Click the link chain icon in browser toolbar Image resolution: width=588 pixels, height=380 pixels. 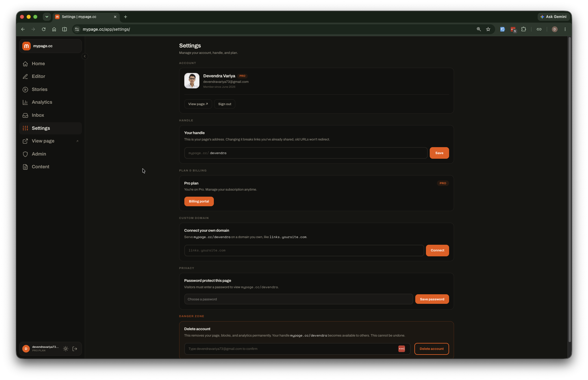(x=539, y=29)
